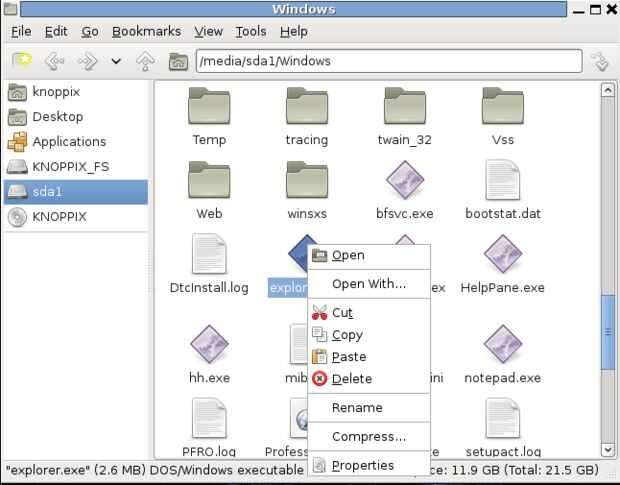Image resolution: width=620 pixels, height=485 pixels.
Task: Select knoppix in the side pane
Action: (76, 92)
